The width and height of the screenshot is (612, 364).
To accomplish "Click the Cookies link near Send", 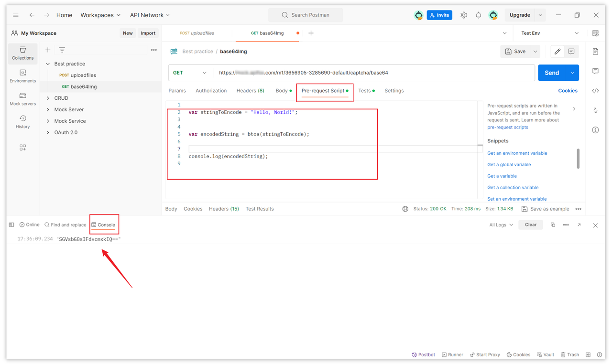I will 568,90.
